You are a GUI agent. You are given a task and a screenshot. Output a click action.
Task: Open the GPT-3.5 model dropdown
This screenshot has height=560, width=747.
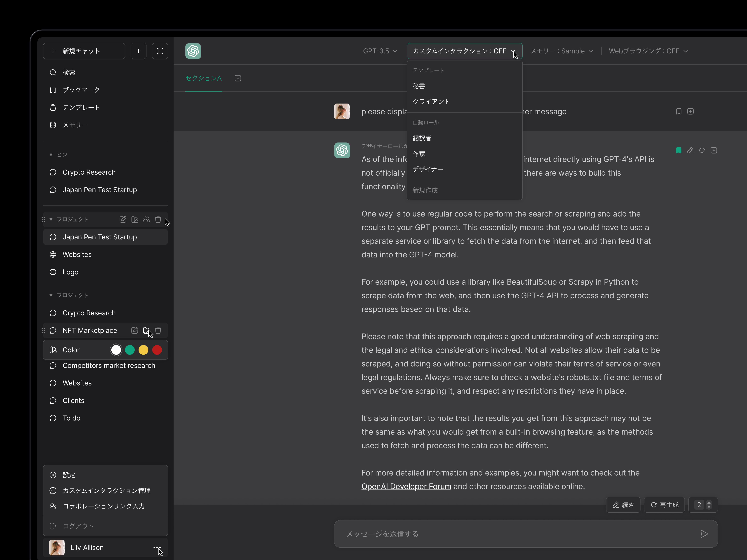(380, 51)
